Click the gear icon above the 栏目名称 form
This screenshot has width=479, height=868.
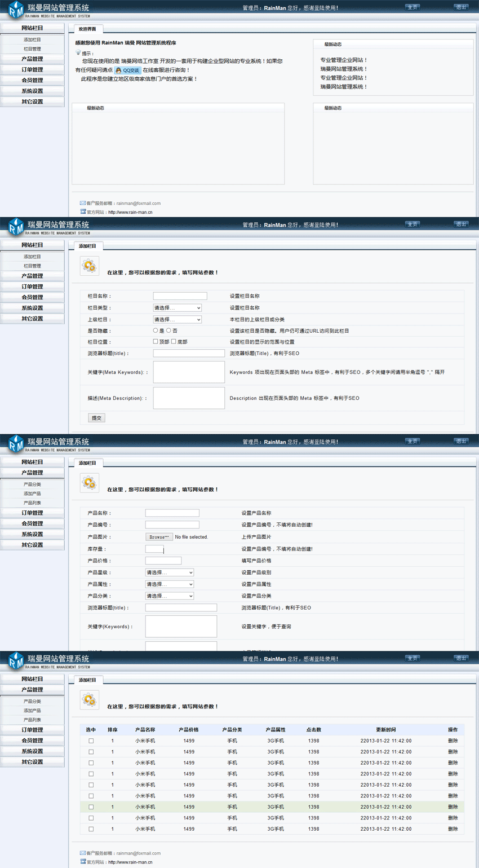pyautogui.click(x=89, y=266)
